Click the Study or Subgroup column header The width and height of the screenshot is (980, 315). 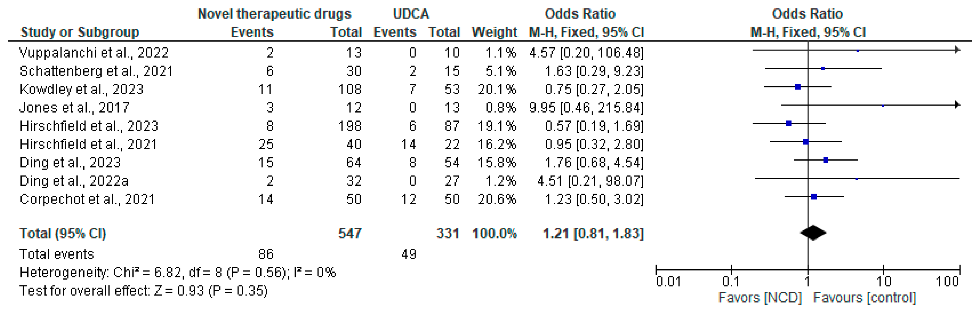tap(80, 32)
